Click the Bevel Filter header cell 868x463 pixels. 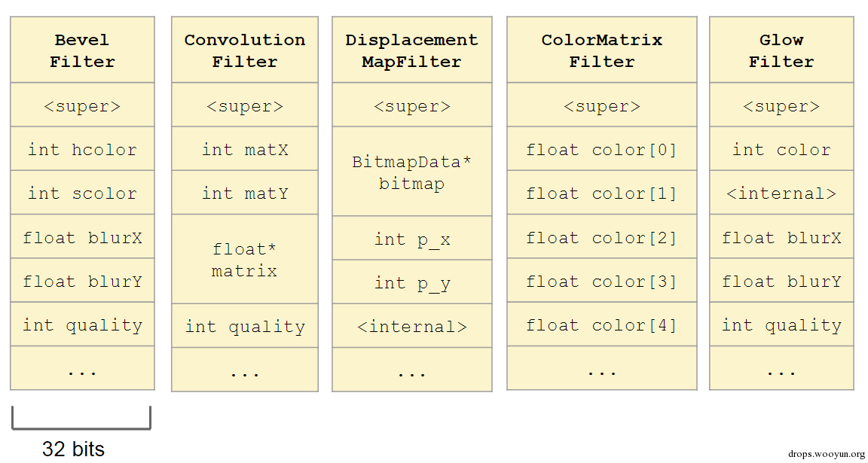coord(82,50)
